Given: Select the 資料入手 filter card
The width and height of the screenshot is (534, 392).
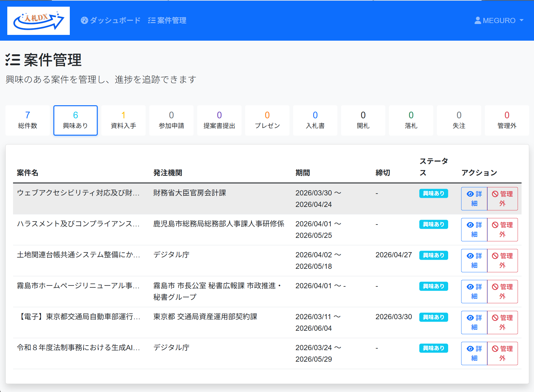Looking at the screenshot, I should [123, 120].
